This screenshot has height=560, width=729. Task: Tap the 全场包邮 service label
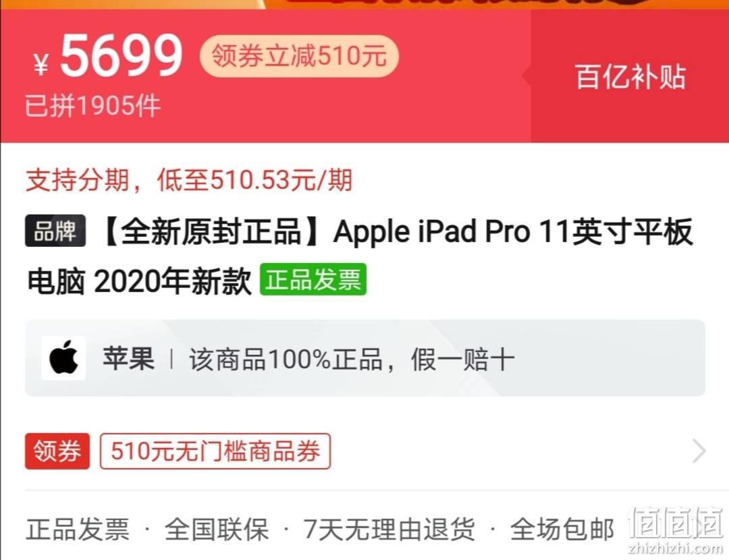tap(562, 530)
